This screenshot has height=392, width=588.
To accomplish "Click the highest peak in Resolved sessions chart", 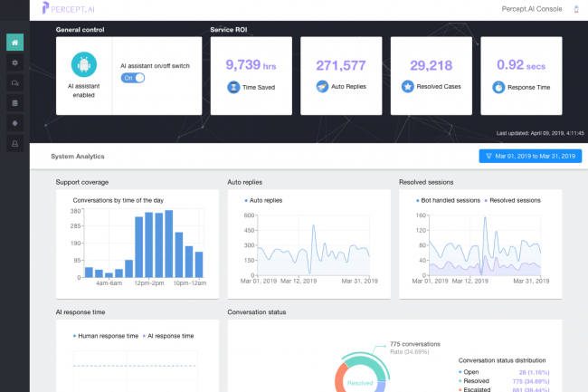I will point(485,218).
